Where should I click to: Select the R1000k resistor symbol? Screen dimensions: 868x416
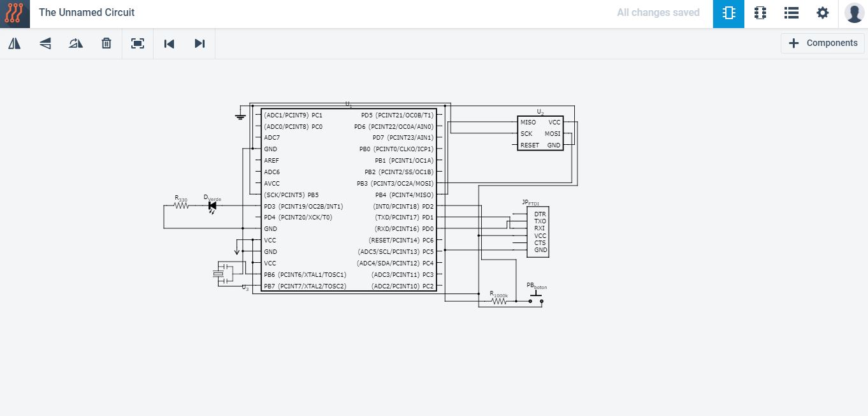[x=499, y=301]
